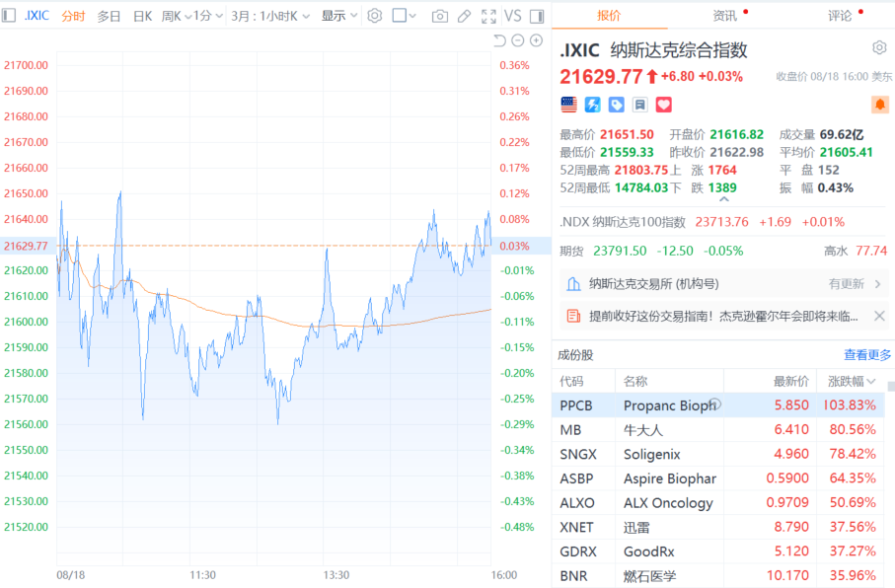The width and height of the screenshot is (895, 588).
Task: Click Nasdaq exchange institution building icon
Action: click(x=573, y=284)
